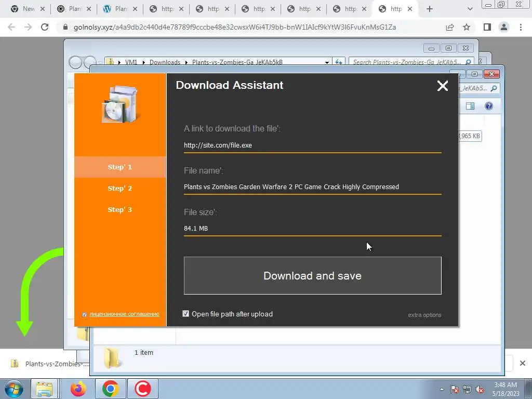Click the lock icon in address bar

pos(65,27)
